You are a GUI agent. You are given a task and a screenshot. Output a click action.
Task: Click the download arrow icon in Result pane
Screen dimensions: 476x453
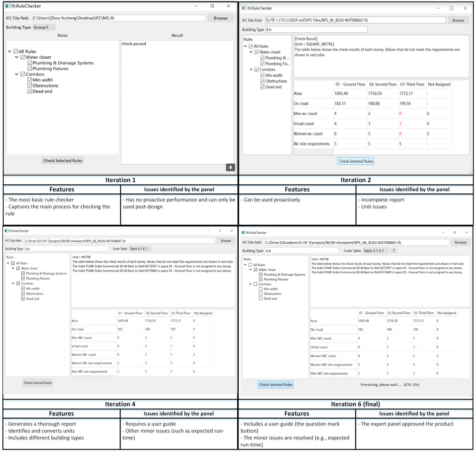click(x=230, y=167)
